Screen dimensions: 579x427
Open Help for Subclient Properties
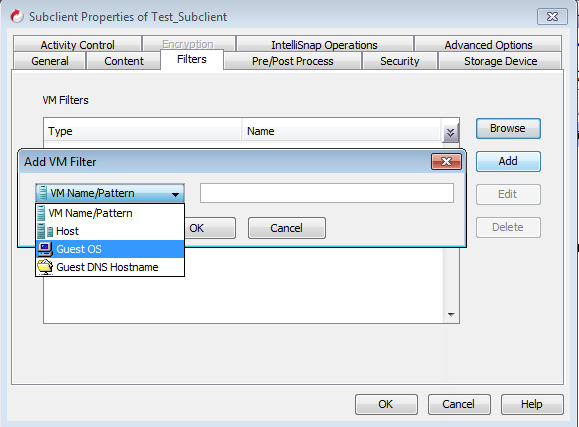532,404
